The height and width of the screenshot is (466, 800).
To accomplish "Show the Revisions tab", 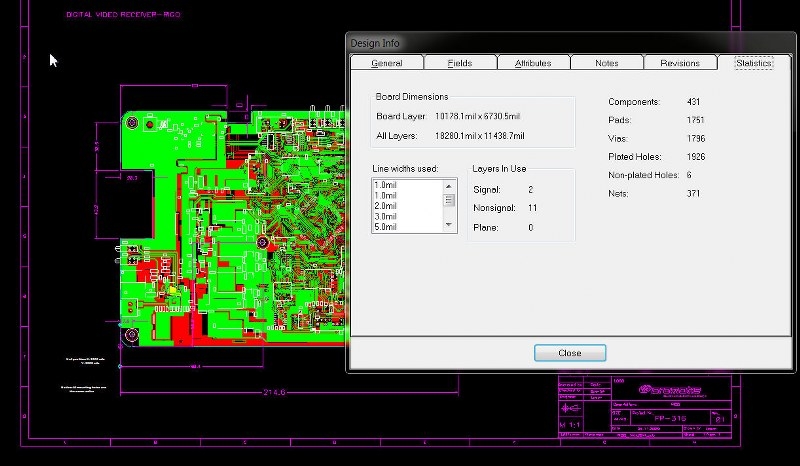I will tap(680, 63).
